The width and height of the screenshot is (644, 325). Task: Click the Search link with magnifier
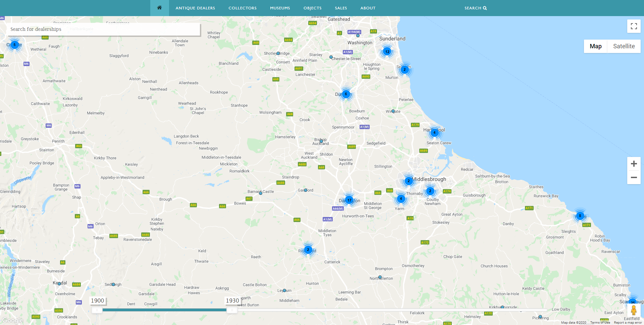(x=475, y=8)
